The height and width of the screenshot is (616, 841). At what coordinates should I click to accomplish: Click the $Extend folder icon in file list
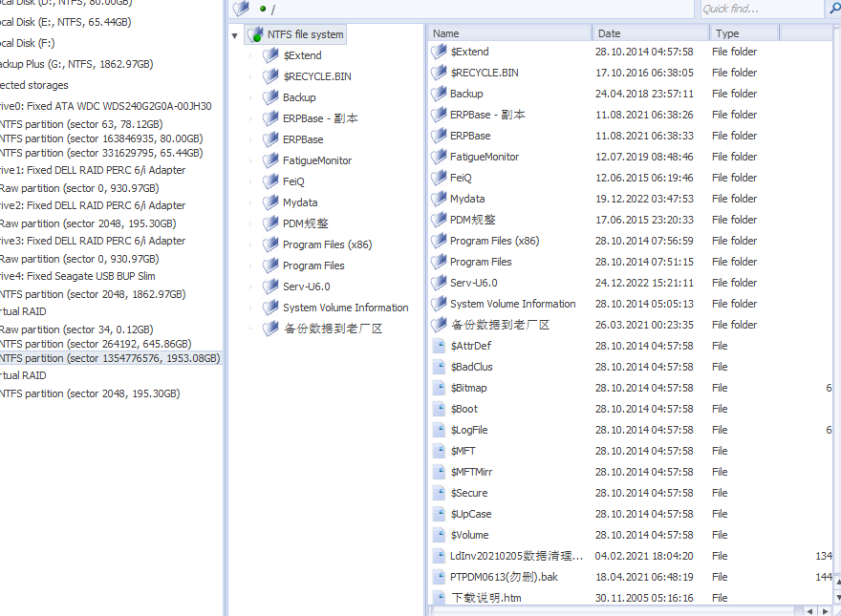pos(439,52)
